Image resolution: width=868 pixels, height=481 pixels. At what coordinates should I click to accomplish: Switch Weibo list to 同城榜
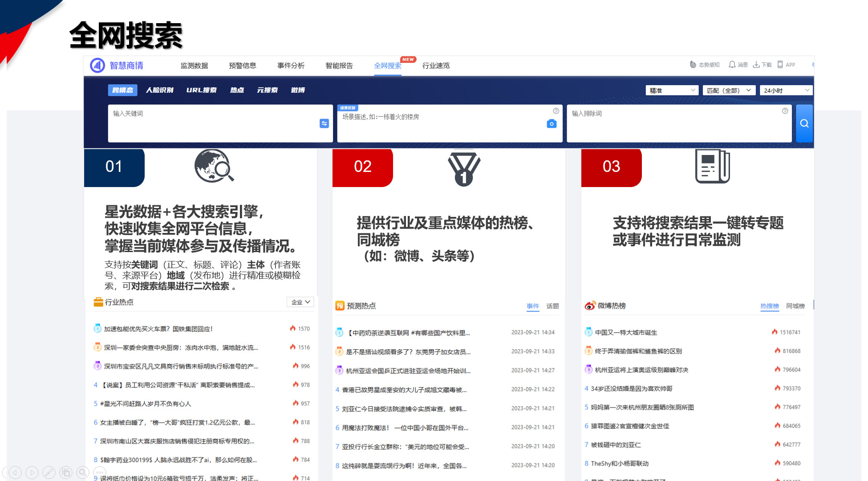[x=795, y=306]
